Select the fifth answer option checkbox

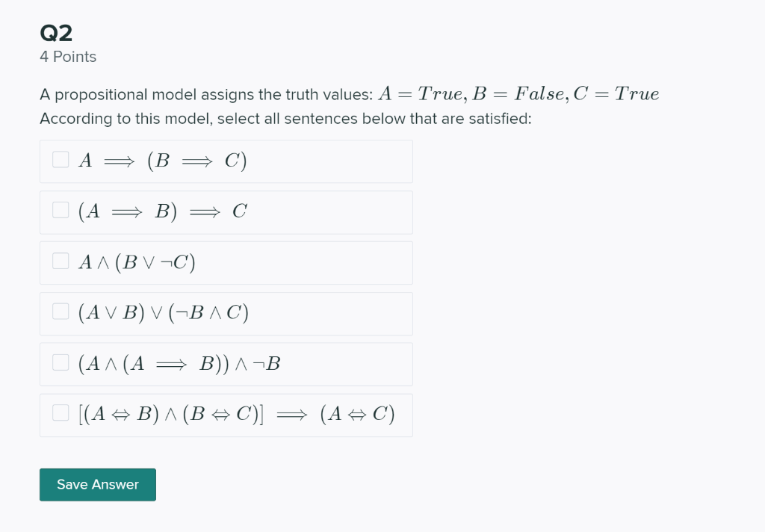tap(60, 362)
